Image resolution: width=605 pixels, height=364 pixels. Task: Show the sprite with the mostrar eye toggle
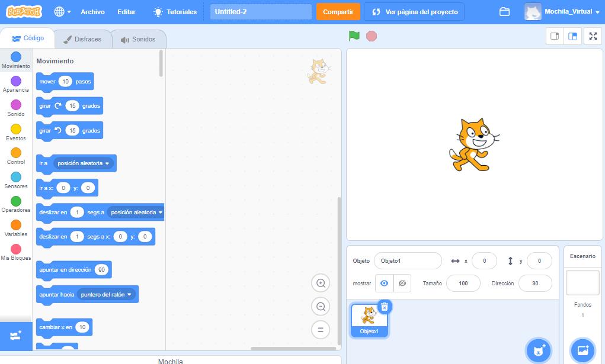385,283
